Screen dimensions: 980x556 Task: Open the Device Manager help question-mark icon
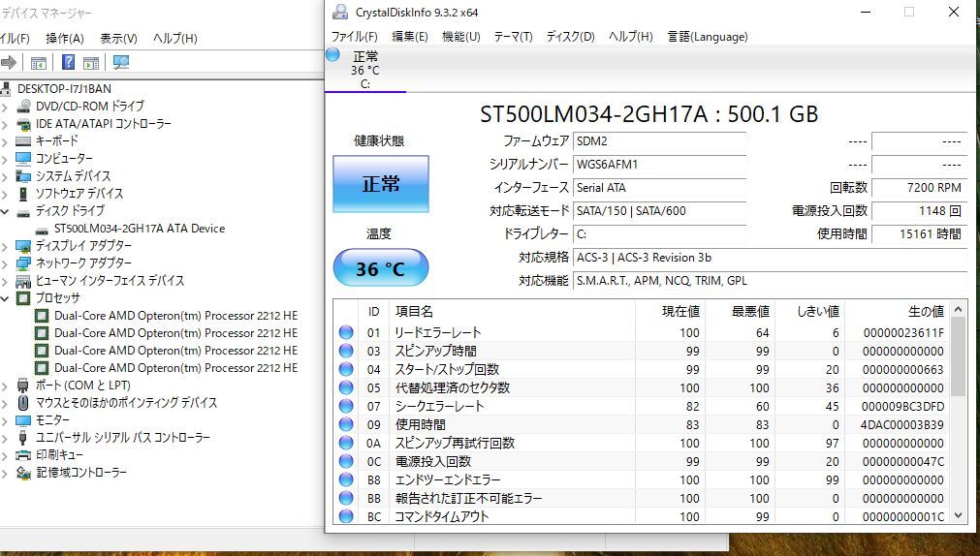click(x=69, y=62)
